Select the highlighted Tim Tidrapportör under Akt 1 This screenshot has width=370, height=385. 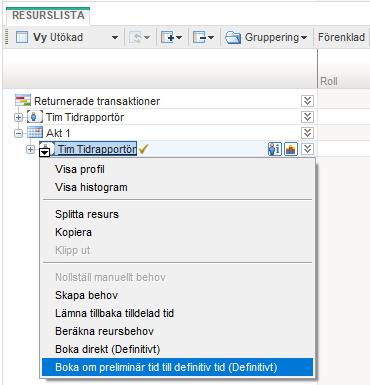point(97,149)
